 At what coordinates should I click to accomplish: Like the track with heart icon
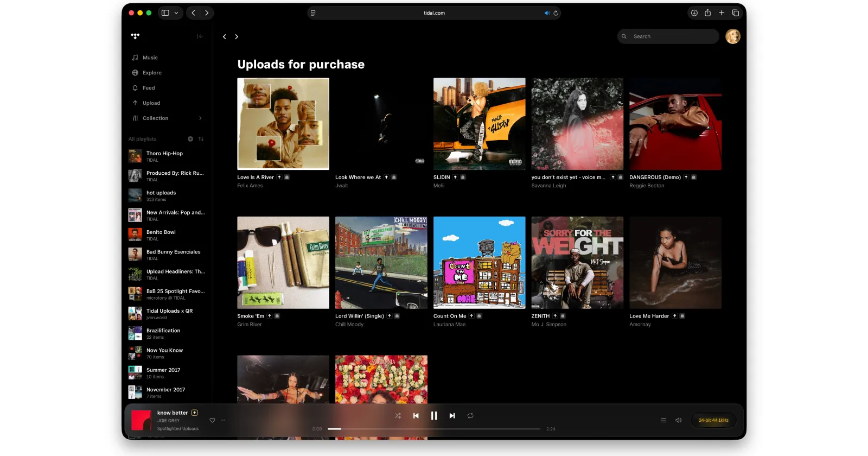pos(212,420)
